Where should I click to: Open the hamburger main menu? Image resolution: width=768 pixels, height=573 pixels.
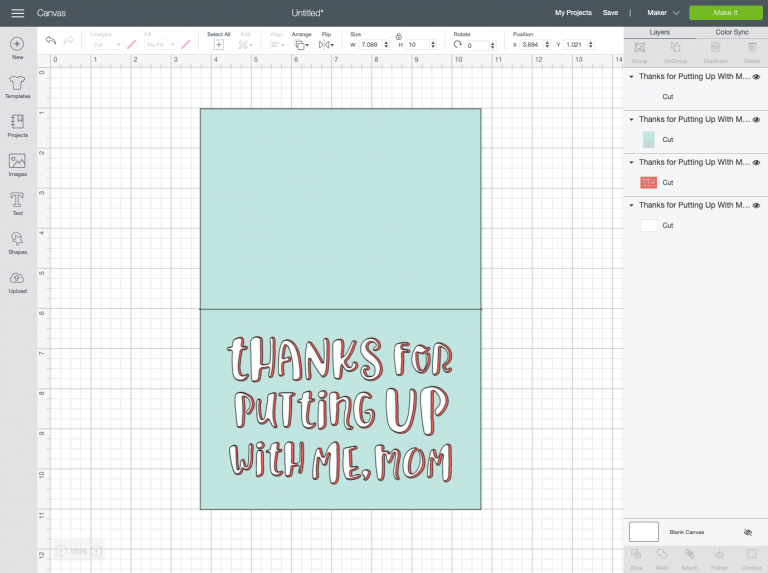point(18,13)
